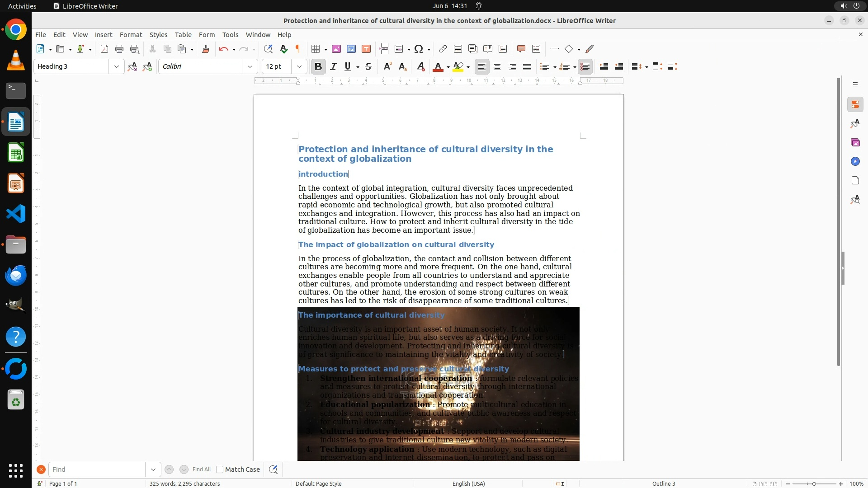Click the Insert Image icon
The width and height of the screenshot is (868, 488).
[336, 49]
